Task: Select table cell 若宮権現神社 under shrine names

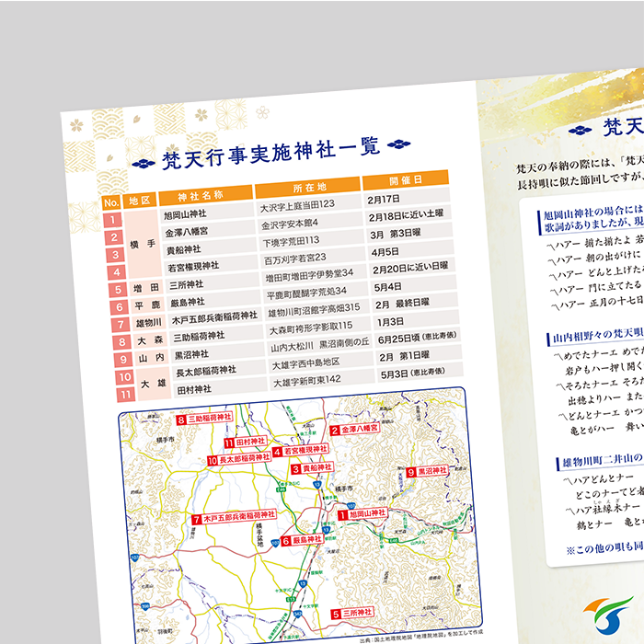Action: (193, 268)
